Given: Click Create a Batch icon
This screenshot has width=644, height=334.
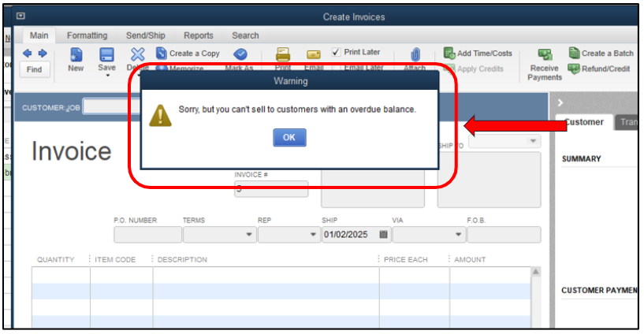Looking at the screenshot, I should [574, 53].
